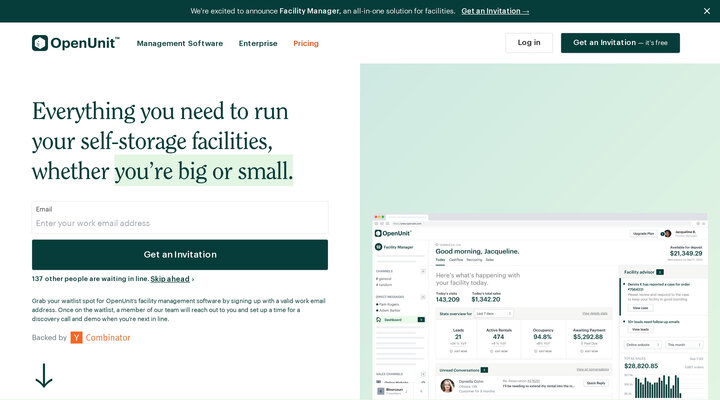Click the Dashboard notification badge in sidebar
720x400 pixels.
(421, 320)
